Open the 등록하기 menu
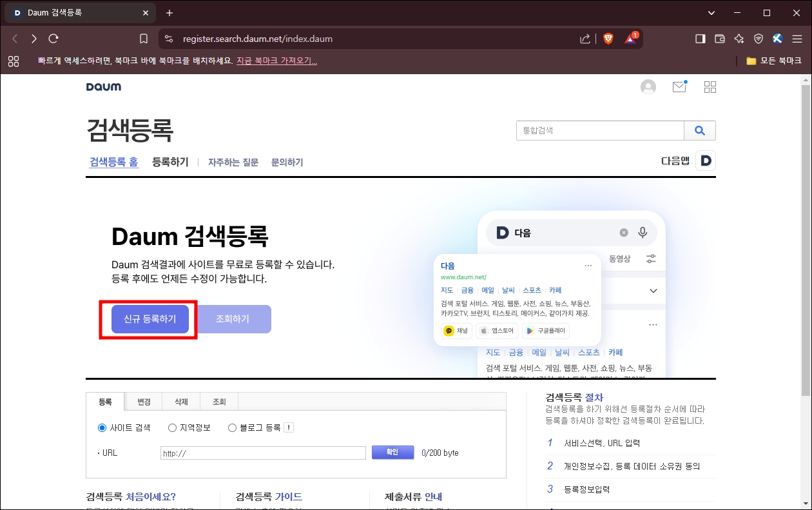Screen dimensions: 812x510 click(x=170, y=162)
